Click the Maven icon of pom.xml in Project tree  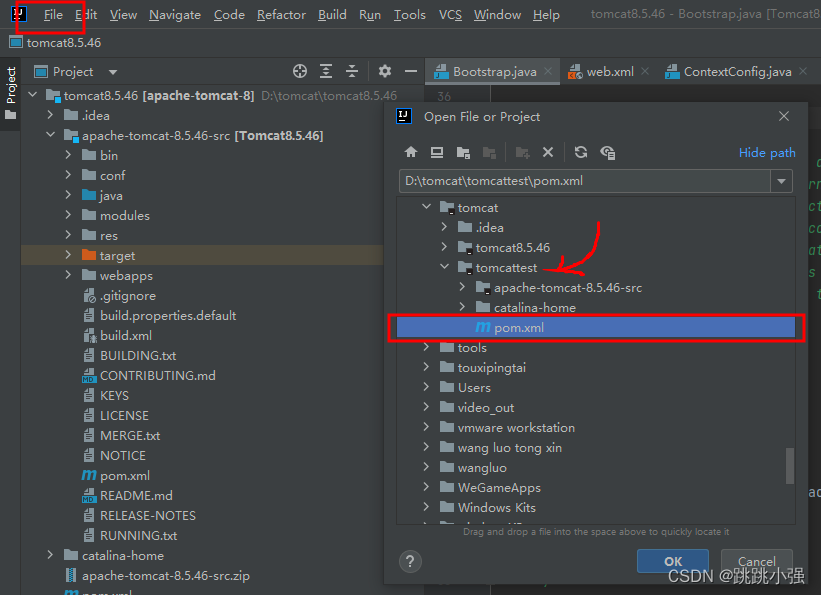pos(88,476)
